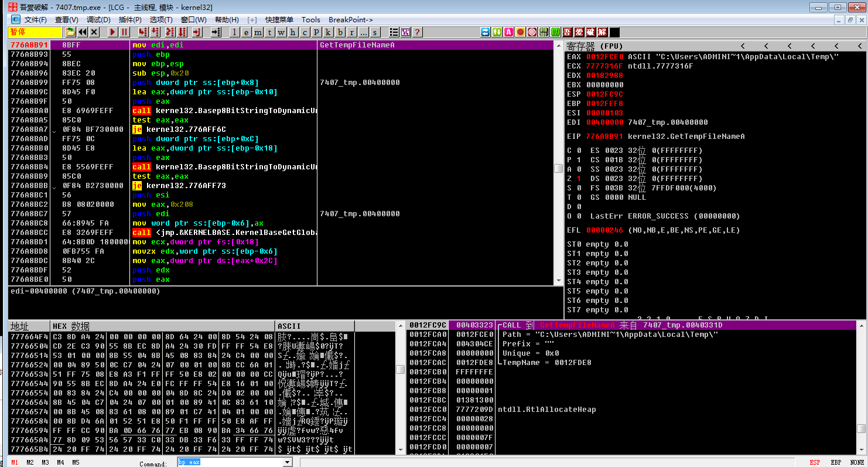Open the Command box dropdown arrow
Viewport: 868px width, 467px height.
tap(287, 462)
